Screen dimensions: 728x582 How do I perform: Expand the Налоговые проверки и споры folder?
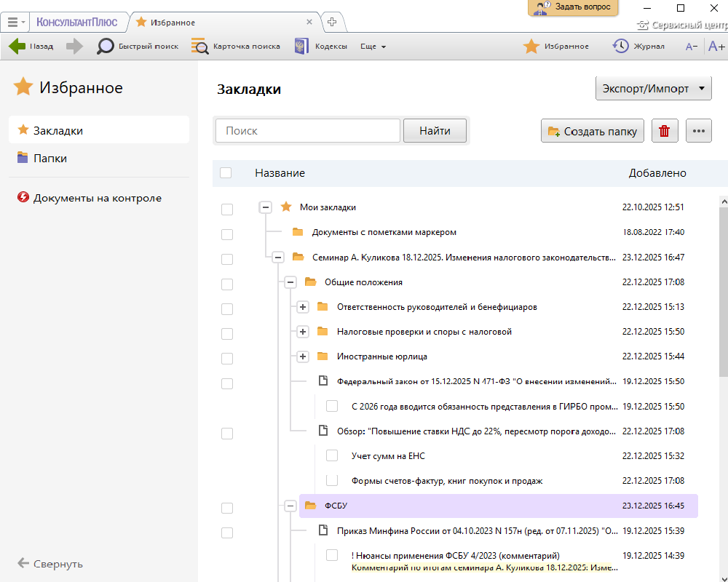pyautogui.click(x=303, y=332)
